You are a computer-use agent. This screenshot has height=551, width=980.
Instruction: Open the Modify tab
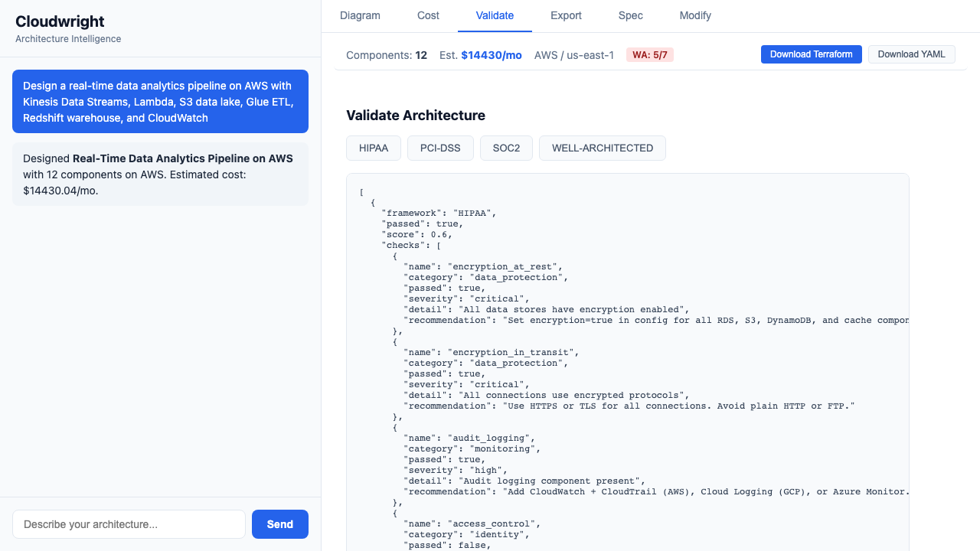[694, 15]
